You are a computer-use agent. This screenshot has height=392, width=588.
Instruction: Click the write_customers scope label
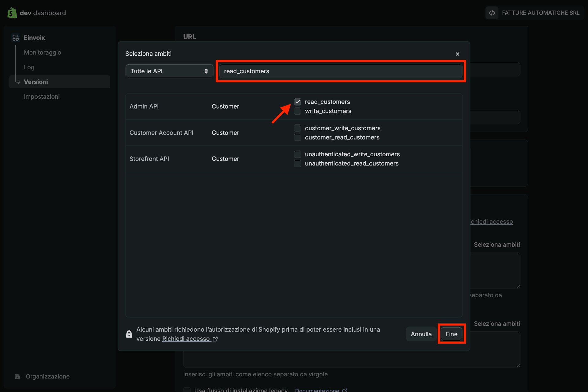328,111
